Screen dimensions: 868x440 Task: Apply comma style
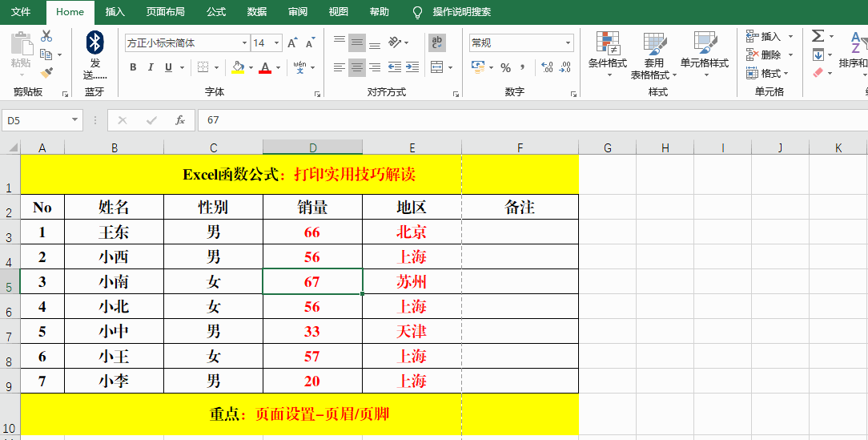(522, 67)
